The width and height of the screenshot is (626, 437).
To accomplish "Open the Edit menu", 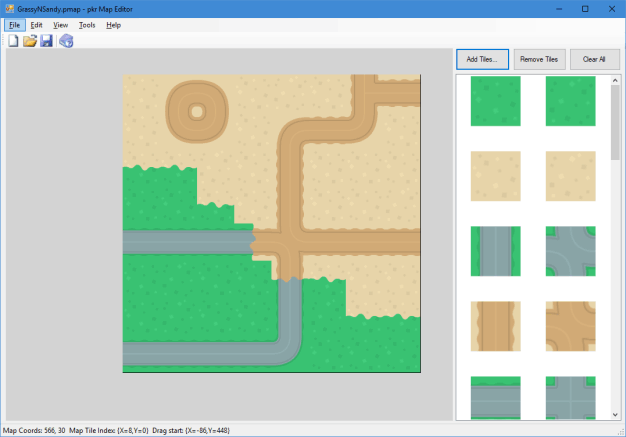I will (36, 24).
